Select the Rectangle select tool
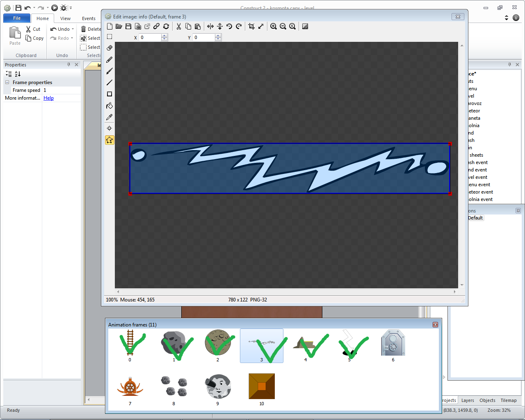Viewport: 525px width, 420px height. pos(110,37)
